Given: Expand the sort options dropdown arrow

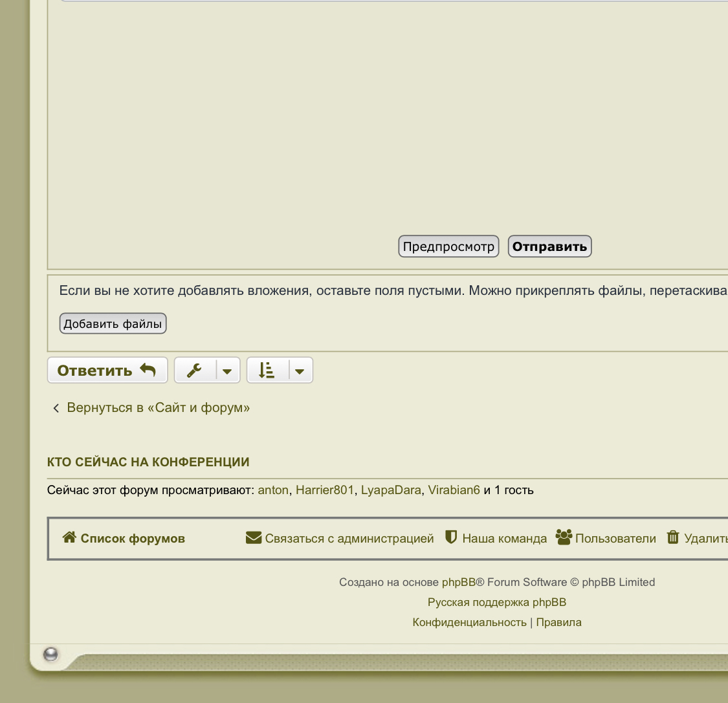Looking at the screenshot, I should (300, 371).
